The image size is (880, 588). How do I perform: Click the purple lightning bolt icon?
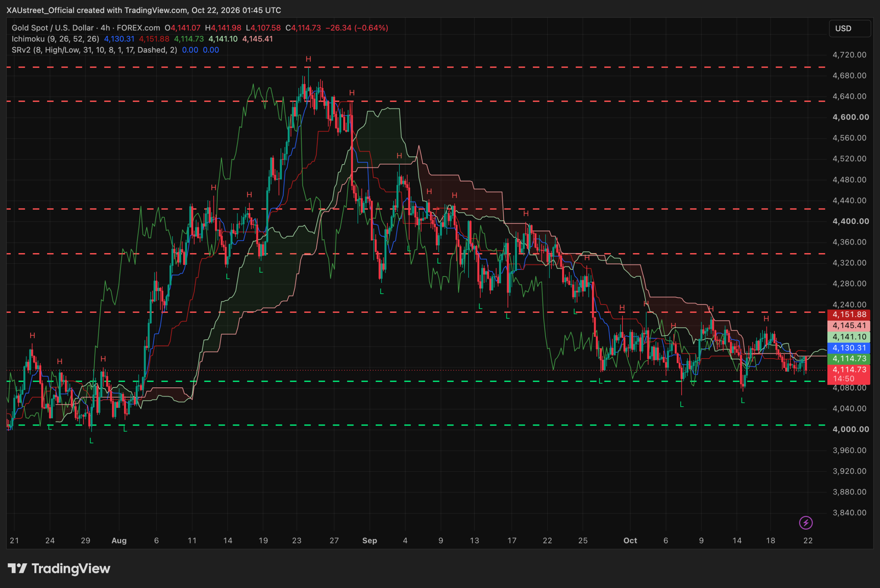pos(806,522)
